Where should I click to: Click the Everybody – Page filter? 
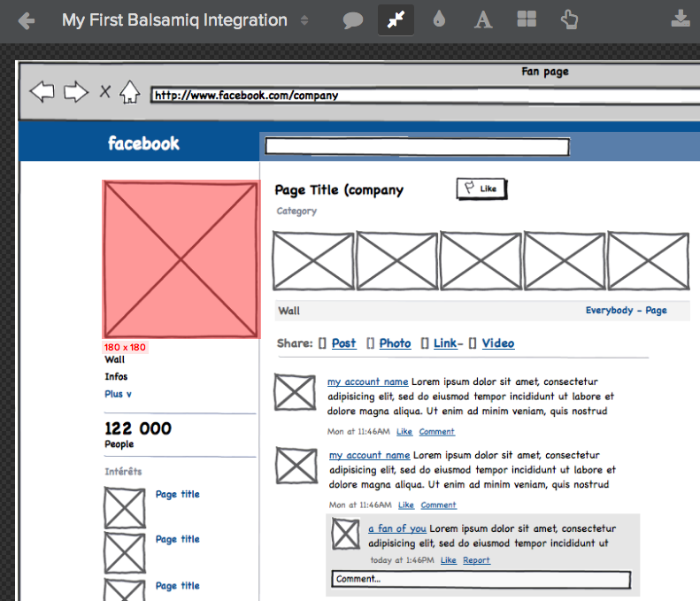pos(627,311)
